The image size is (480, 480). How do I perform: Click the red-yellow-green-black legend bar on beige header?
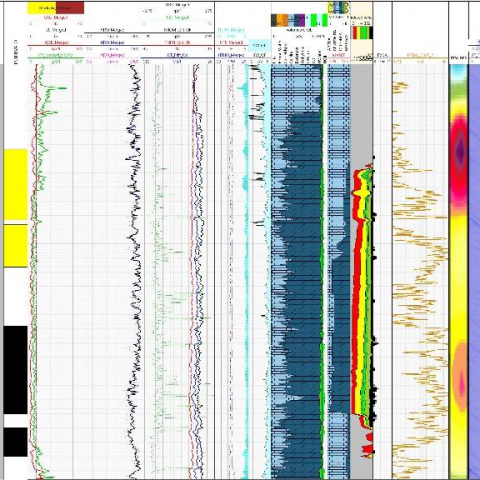[362, 33]
